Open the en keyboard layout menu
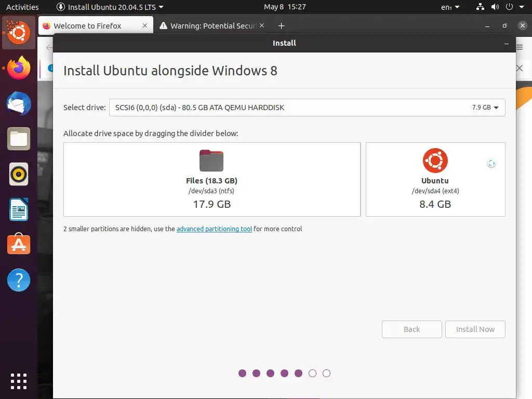Image resolution: width=532 pixels, height=399 pixels. 450,7
